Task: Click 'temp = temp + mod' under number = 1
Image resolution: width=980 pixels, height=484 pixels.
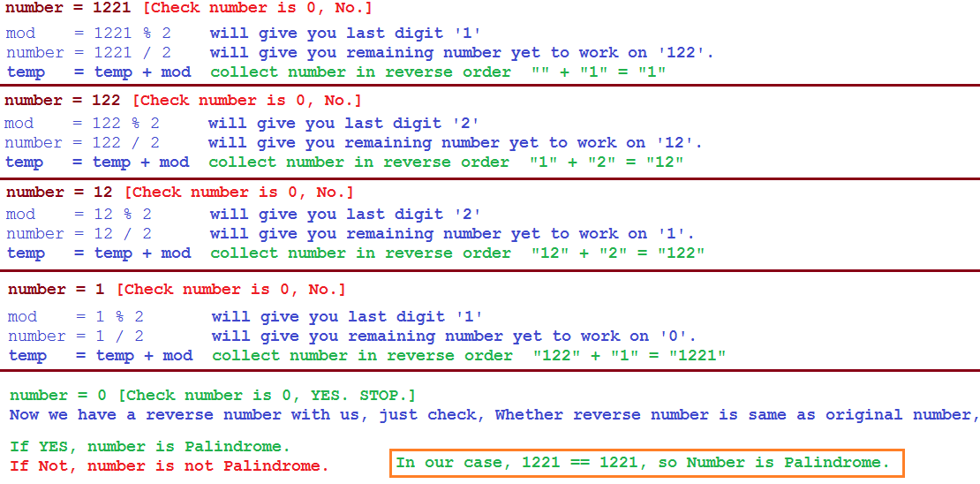Action: tap(101, 356)
